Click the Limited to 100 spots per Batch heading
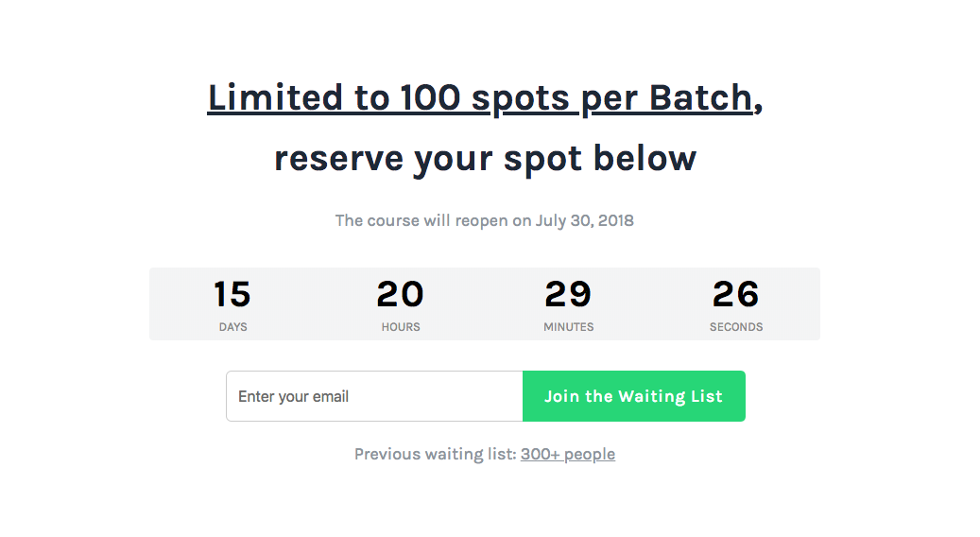This screenshot has height=537, width=980. tap(480, 98)
